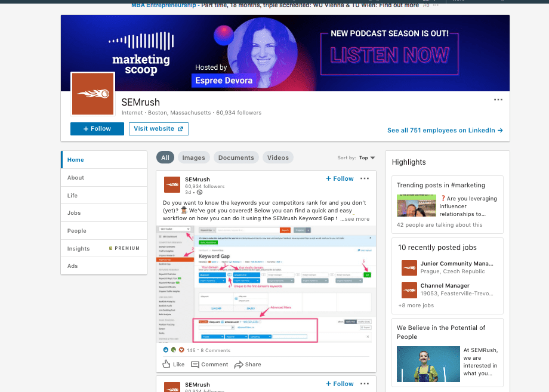
Task: Click the SEMrush name on the first post
Action: pyautogui.click(x=198, y=179)
